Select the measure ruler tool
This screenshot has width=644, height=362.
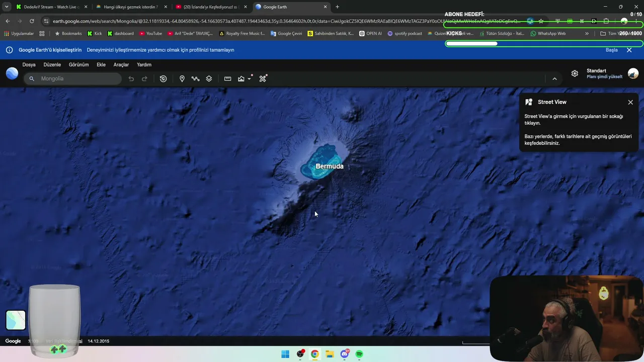227,78
